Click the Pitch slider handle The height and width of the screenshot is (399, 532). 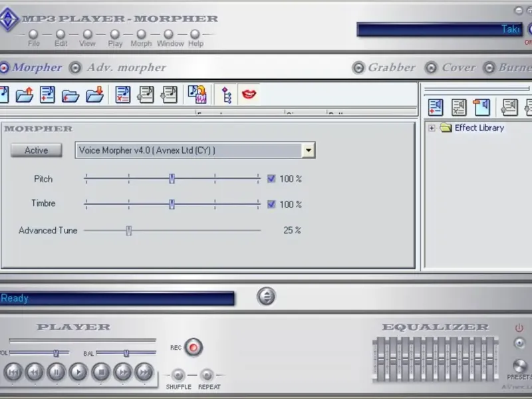tap(172, 179)
